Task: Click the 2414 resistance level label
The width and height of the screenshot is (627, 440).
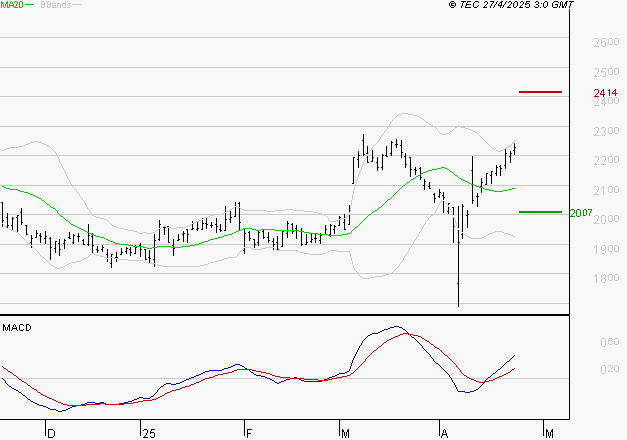Action: coord(605,93)
